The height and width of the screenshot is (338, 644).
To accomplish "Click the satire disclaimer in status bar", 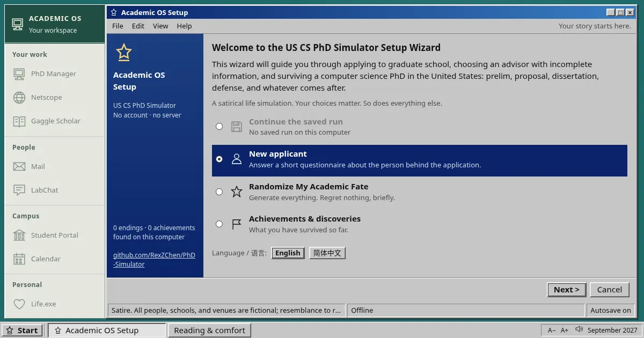I will (x=226, y=310).
